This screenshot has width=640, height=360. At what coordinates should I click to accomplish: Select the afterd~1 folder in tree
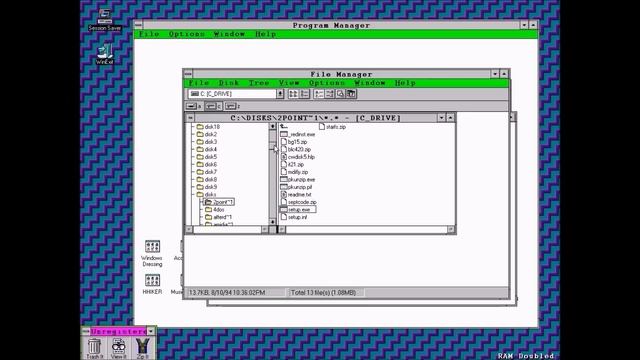click(x=218, y=217)
